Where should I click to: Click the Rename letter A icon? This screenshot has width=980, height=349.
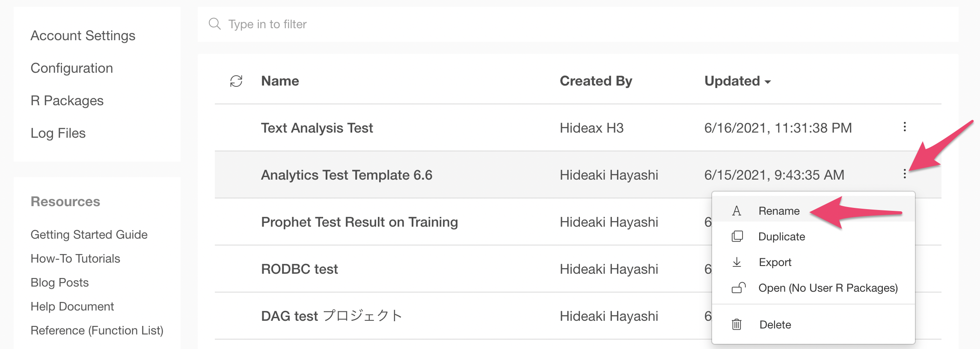coord(736,211)
